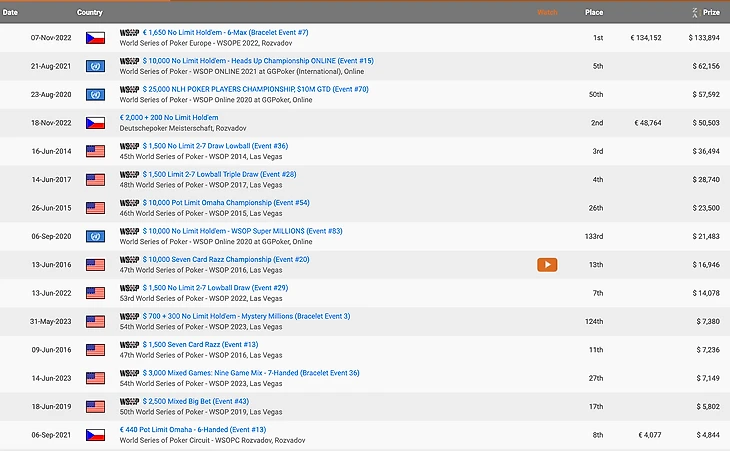Click the online globe flag for 21-Aug-2021
Viewport: 730px width, 451px height.
point(95,66)
